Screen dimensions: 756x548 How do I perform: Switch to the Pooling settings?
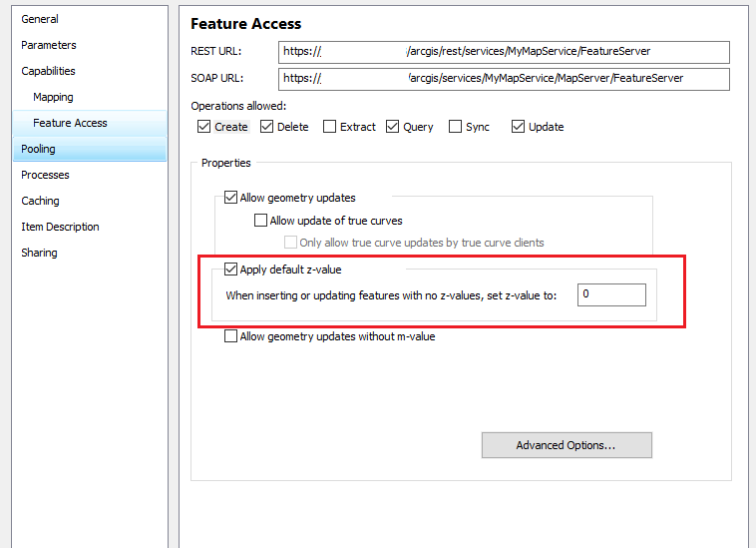(x=39, y=149)
